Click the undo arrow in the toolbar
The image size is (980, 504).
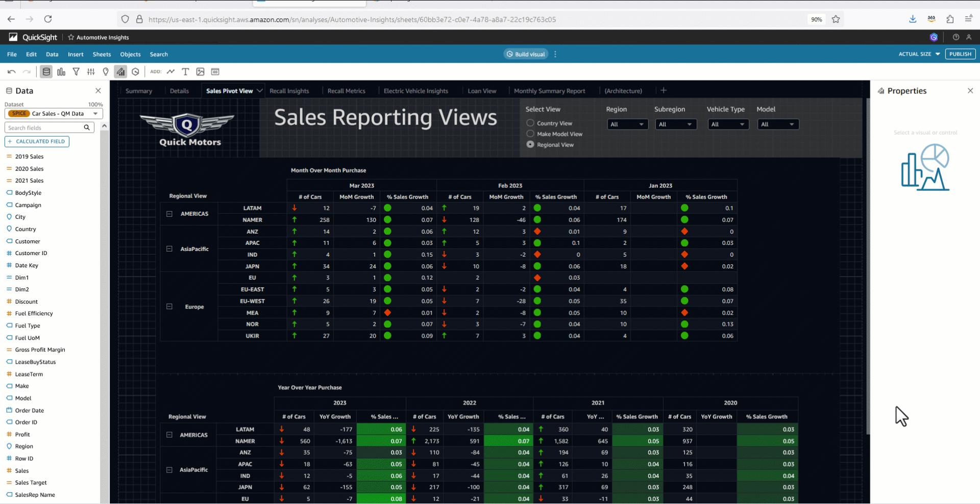point(12,72)
